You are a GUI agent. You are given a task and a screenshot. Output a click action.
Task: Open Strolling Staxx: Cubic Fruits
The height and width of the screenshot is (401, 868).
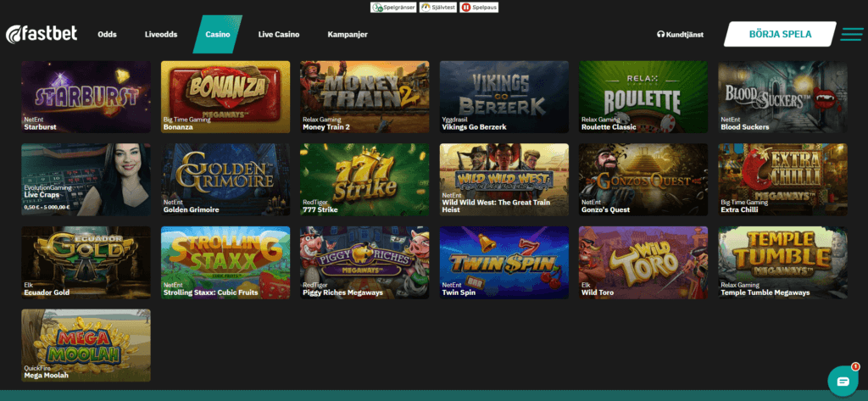pyautogui.click(x=225, y=263)
